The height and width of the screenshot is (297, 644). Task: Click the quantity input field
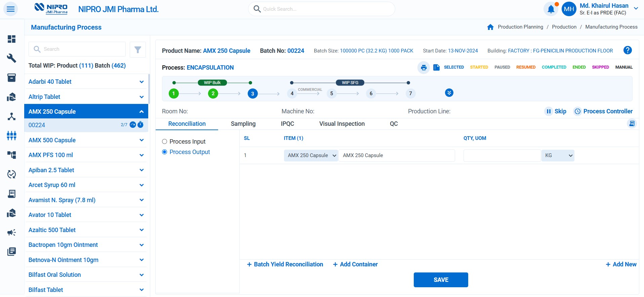(502, 155)
